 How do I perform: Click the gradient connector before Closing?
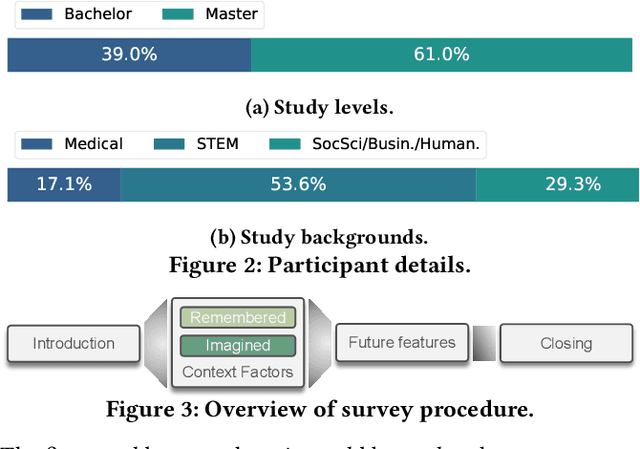(484, 343)
